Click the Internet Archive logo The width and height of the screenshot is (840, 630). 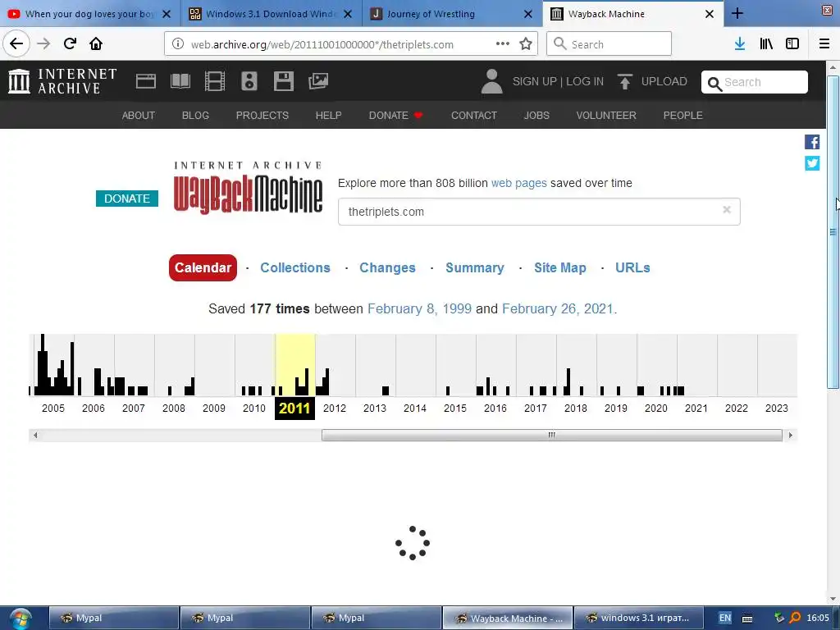click(x=62, y=81)
